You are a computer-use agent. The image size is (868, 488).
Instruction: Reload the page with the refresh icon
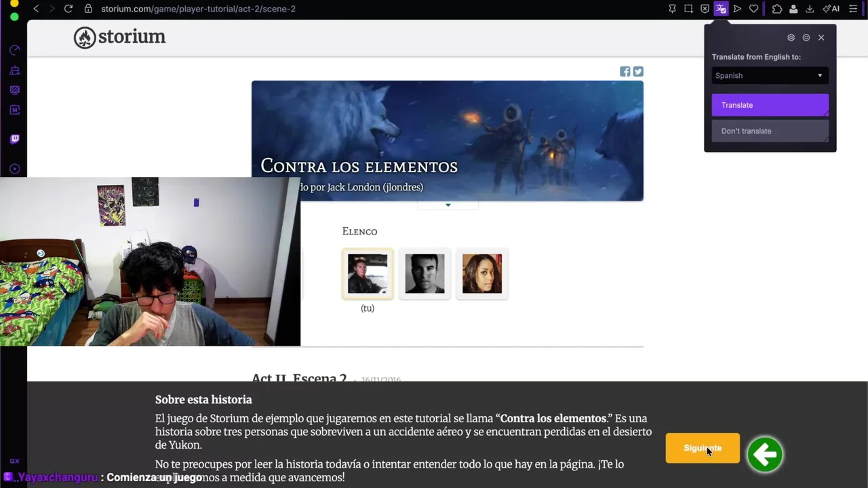click(x=68, y=9)
